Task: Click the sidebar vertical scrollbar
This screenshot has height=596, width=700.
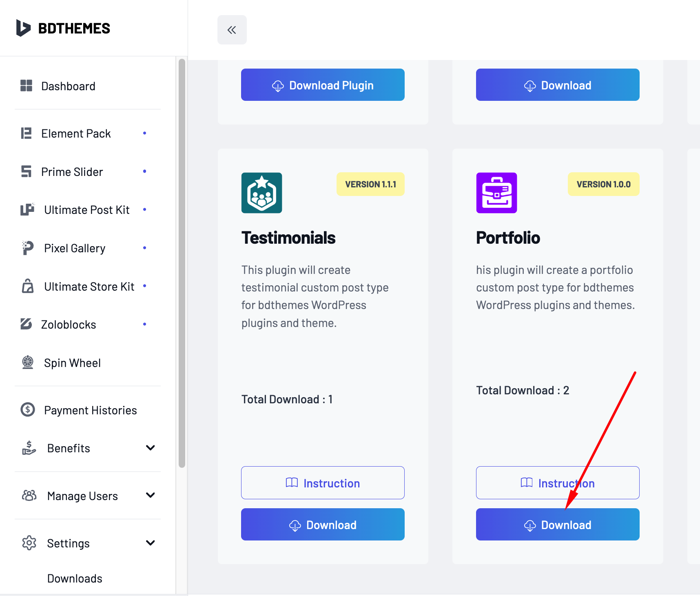Action: pyautogui.click(x=182, y=263)
